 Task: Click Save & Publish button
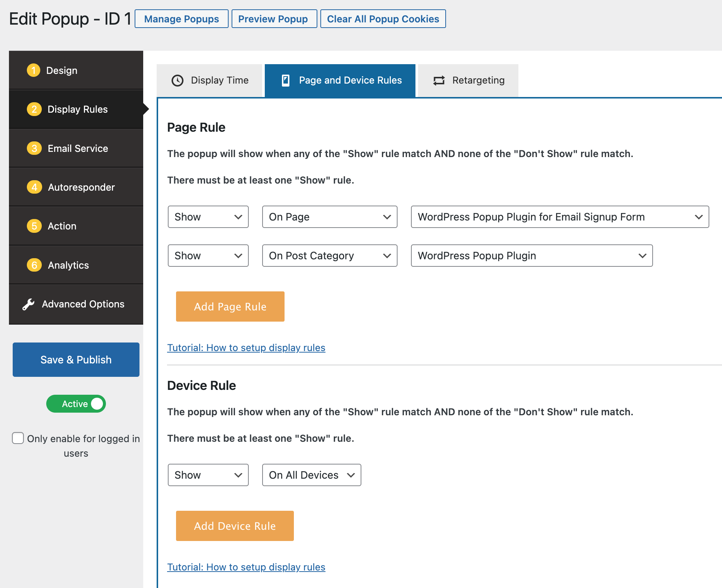pos(76,360)
